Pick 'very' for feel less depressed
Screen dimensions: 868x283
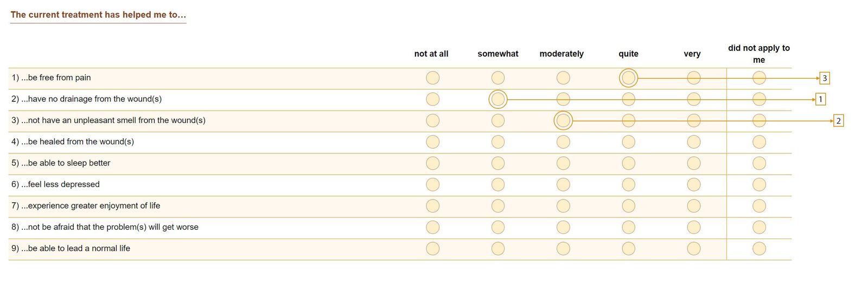(x=694, y=184)
